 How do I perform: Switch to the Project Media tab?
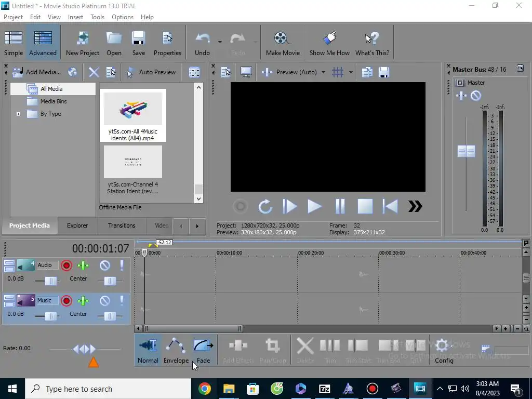tap(30, 225)
